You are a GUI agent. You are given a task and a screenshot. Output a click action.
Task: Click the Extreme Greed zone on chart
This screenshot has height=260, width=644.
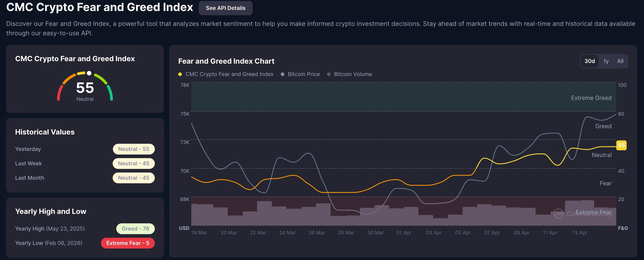[x=400, y=97]
